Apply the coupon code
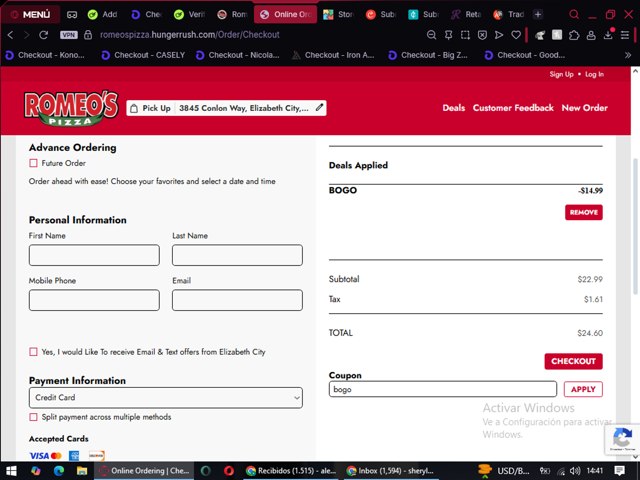Screen dimensions: 640x480 coord(583,389)
